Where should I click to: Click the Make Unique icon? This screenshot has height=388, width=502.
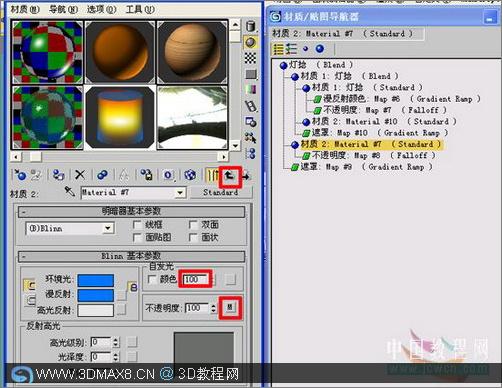[124, 175]
